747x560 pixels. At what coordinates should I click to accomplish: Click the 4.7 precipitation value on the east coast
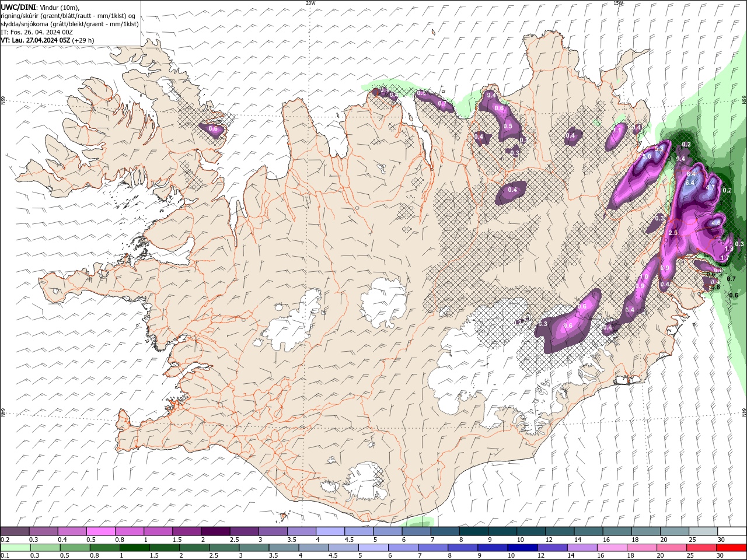(x=710, y=187)
